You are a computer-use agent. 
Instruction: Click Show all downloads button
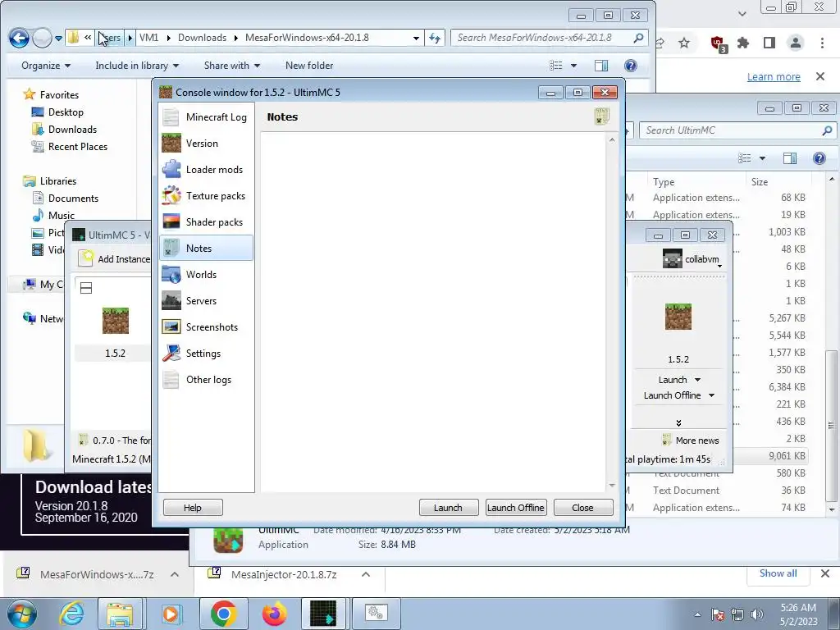pos(778,573)
